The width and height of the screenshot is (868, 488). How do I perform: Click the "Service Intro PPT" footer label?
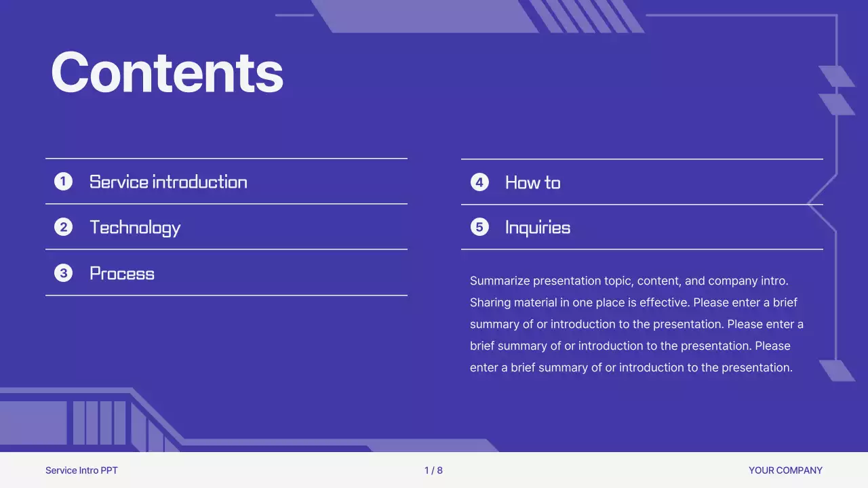tap(81, 470)
